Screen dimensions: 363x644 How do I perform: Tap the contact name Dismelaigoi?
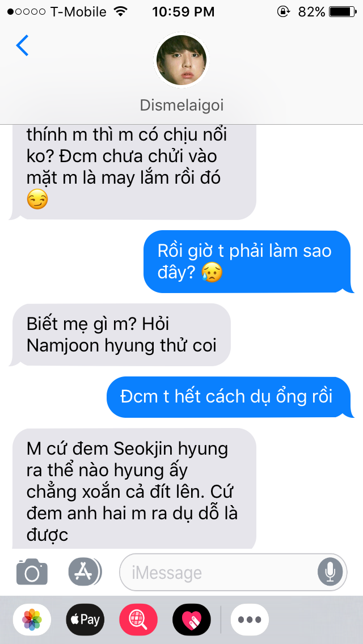pyautogui.click(x=181, y=105)
